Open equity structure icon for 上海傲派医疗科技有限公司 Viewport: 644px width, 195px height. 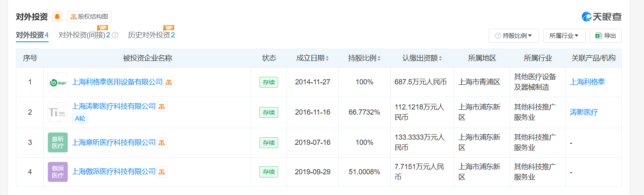coord(162,172)
